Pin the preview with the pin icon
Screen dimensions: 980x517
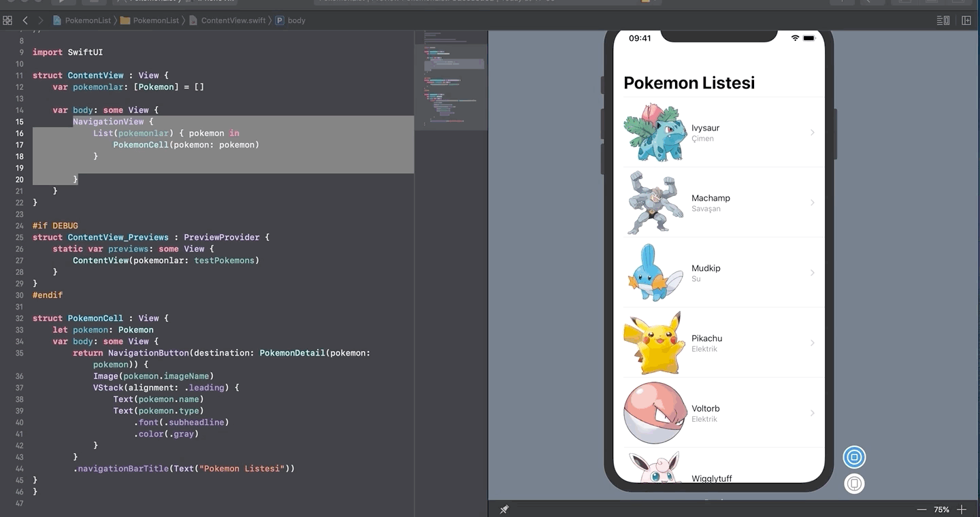click(504, 510)
